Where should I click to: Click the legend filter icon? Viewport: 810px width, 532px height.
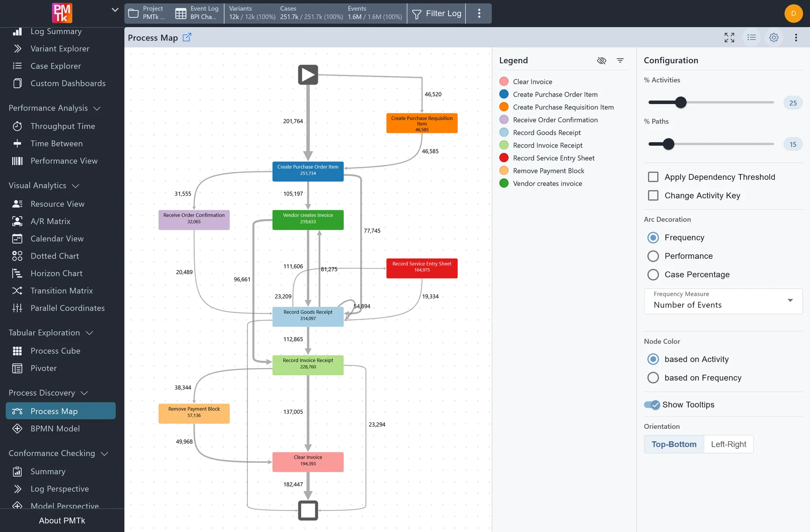620,60
